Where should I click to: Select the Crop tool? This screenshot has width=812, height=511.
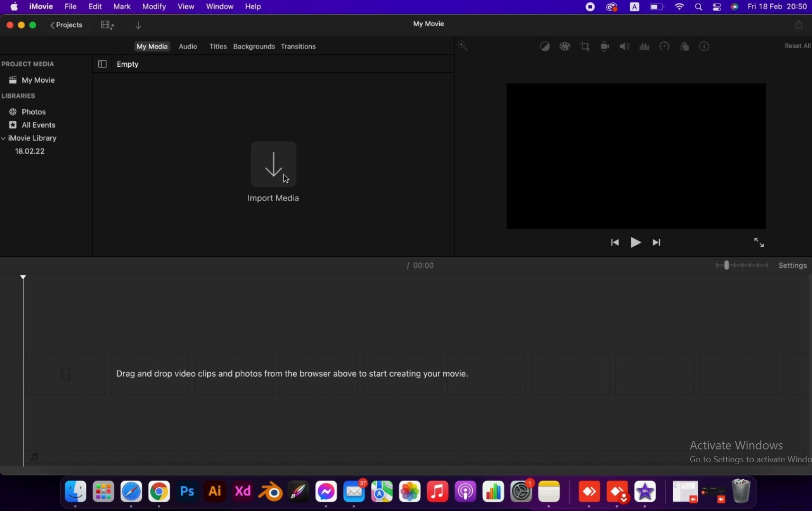[x=585, y=46]
